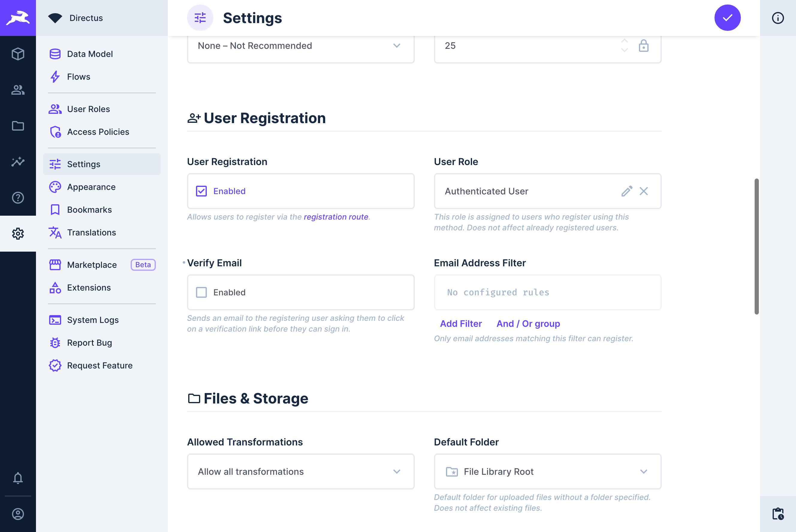Viewport: 796px width, 532px height.
Task: Save settings with the checkmark button
Action: pos(727,18)
